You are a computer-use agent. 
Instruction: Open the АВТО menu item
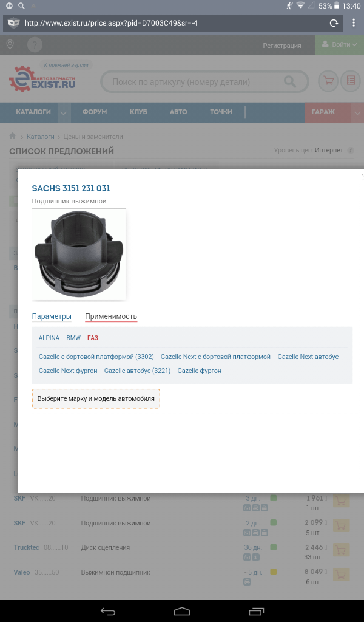pyautogui.click(x=178, y=112)
